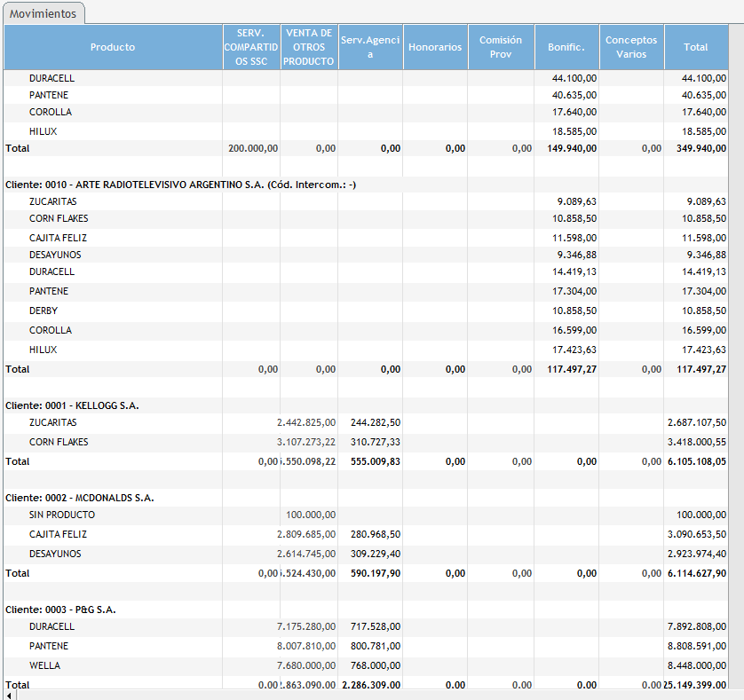Select the Honorarios column header
The image size is (744, 700).
(435, 47)
